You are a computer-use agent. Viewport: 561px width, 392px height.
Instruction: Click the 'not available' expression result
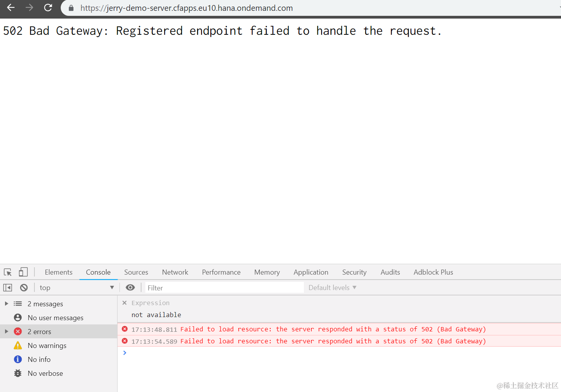point(156,315)
